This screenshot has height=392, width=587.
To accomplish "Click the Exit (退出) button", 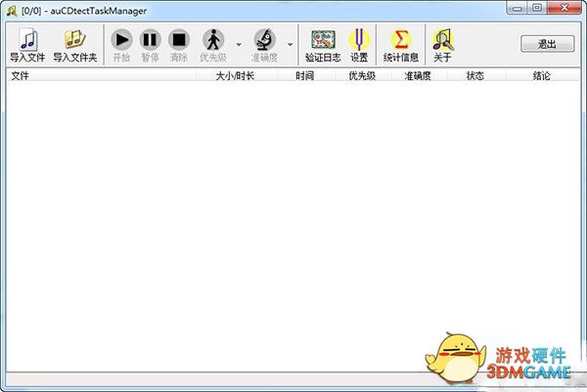I will [x=547, y=44].
